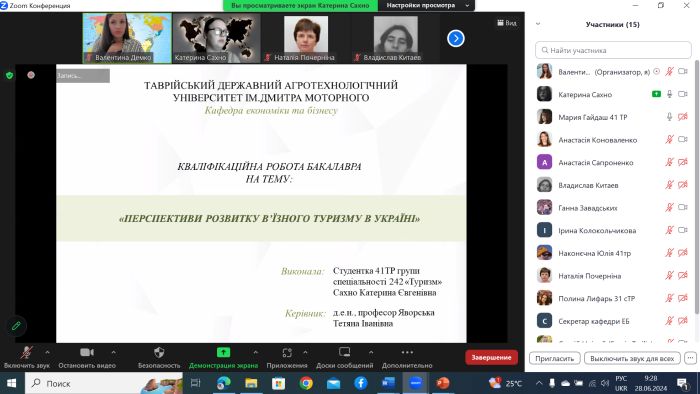Open the Дополнительно three-dots menu
700x394 pixels.
[407, 353]
